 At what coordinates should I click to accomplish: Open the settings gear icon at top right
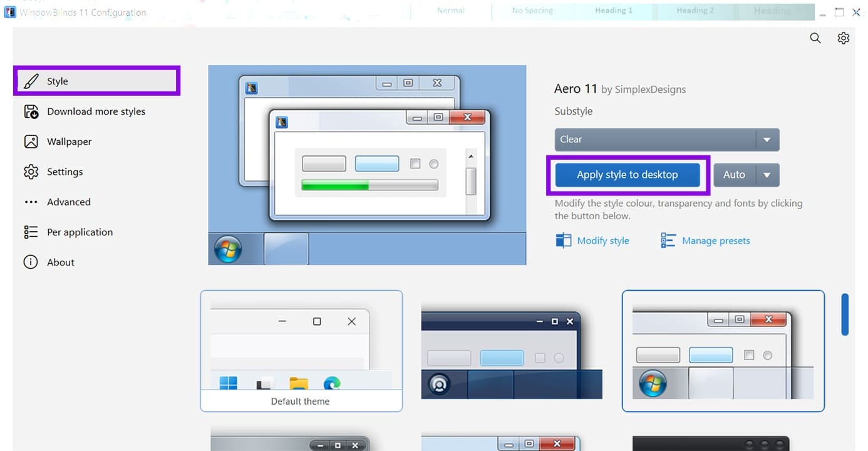(844, 38)
